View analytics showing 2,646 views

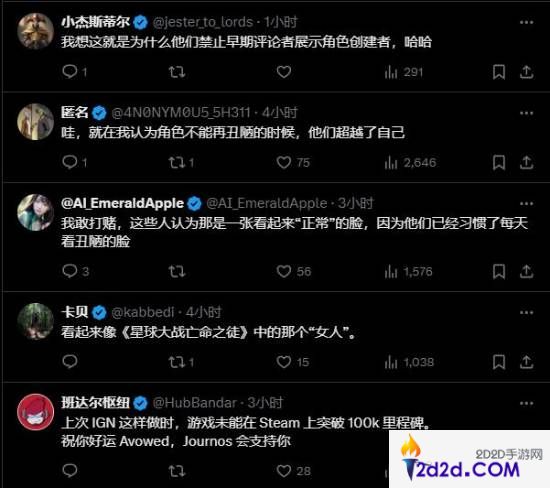coord(410,162)
